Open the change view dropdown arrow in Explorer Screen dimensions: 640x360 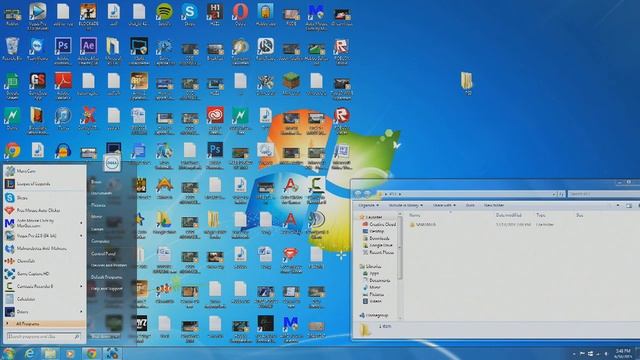618,205
